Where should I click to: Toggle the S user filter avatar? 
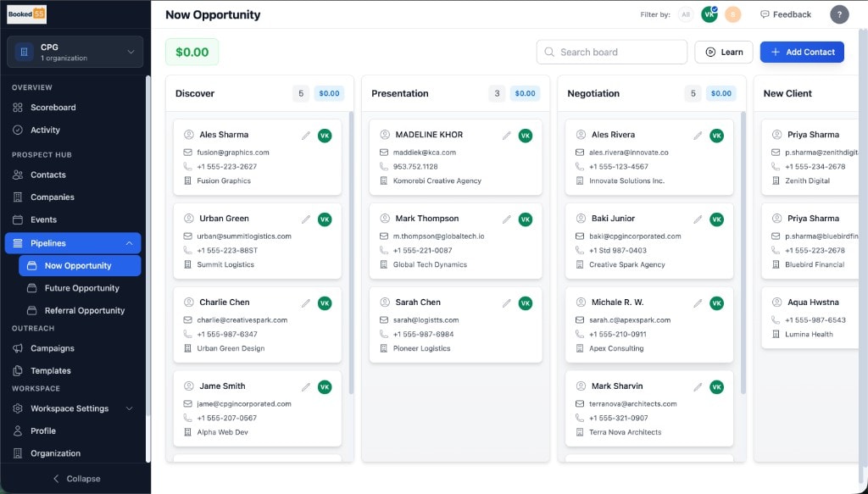[x=733, y=15]
